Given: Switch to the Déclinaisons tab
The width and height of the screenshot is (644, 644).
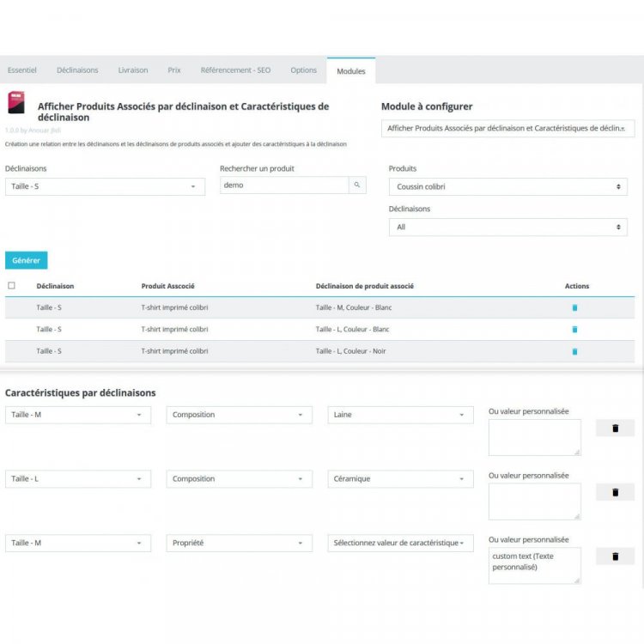Looking at the screenshot, I should pyautogui.click(x=77, y=70).
